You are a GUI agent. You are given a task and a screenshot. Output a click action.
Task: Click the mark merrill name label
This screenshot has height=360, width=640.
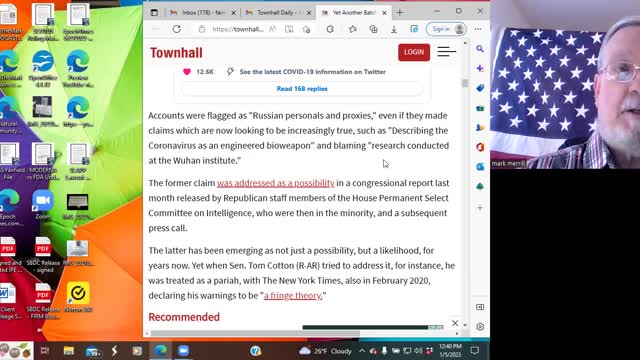click(508, 163)
